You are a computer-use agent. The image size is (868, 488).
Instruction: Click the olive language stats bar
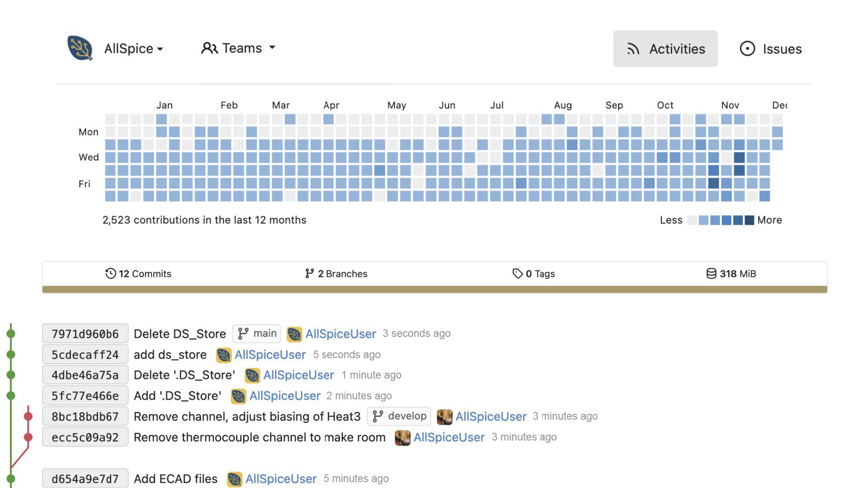pos(434,289)
